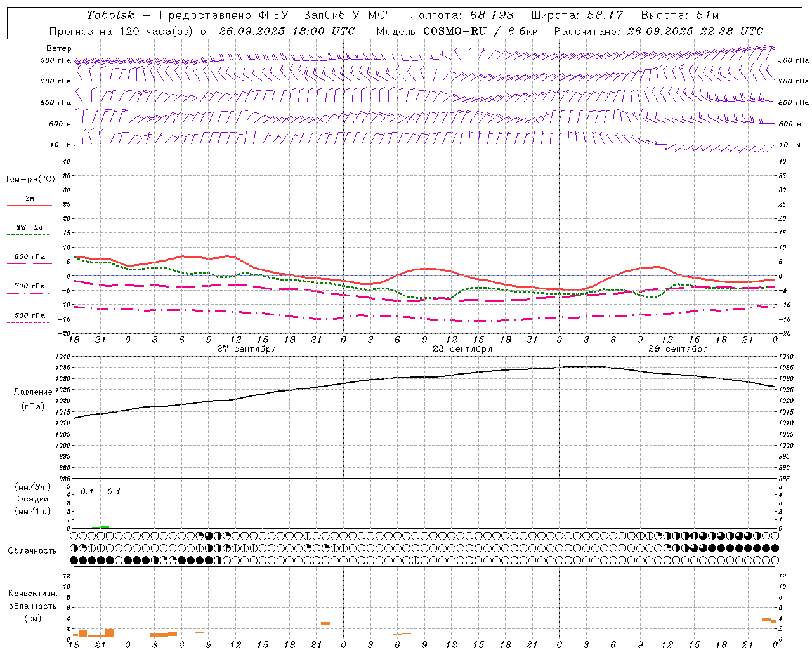Screen dimensions: 812x650
Task: Click the green precipitation bar
Action: pos(100,527)
